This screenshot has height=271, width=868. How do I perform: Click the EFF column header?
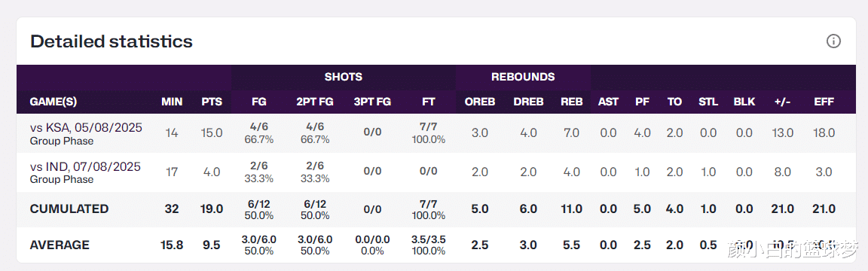(x=824, y=102)
